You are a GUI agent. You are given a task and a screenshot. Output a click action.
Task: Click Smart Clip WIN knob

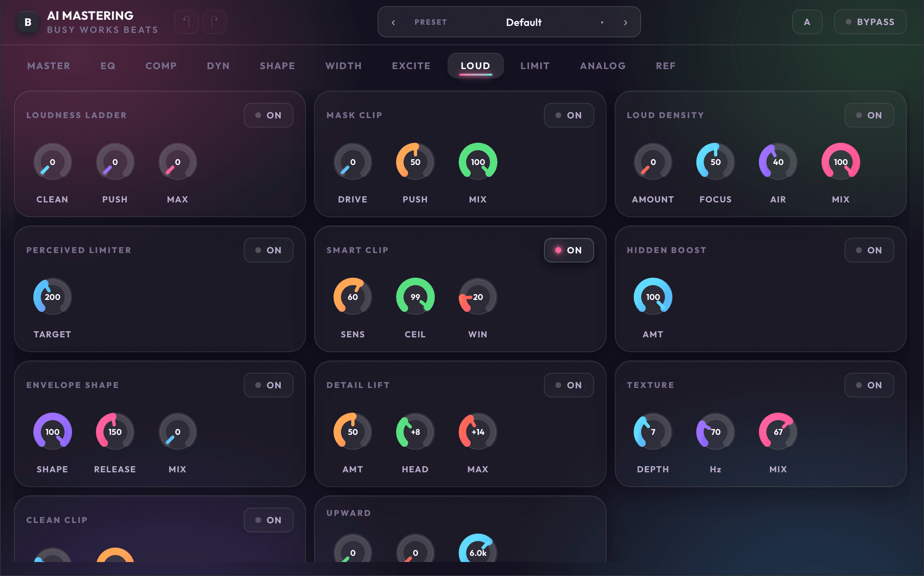tap(478, 297)
